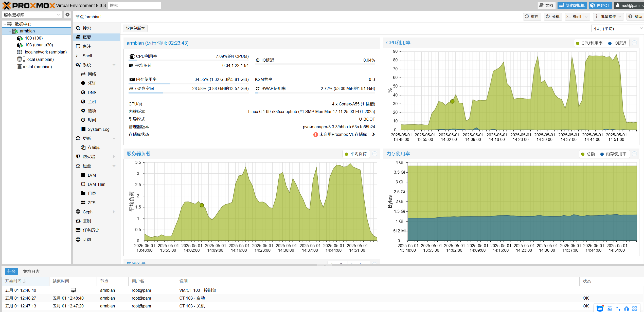Click the green data point on CPU chart

[x=452, y=101]
